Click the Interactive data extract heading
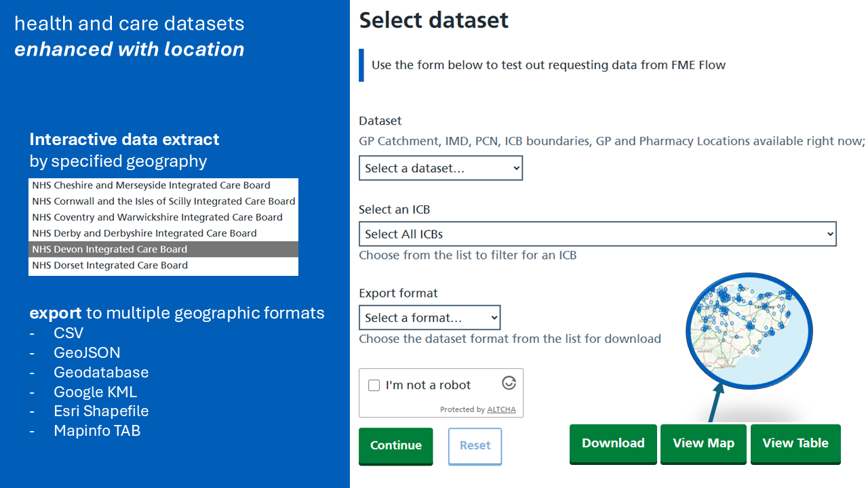This screenshot has height=488, width=868. point(124,140)
